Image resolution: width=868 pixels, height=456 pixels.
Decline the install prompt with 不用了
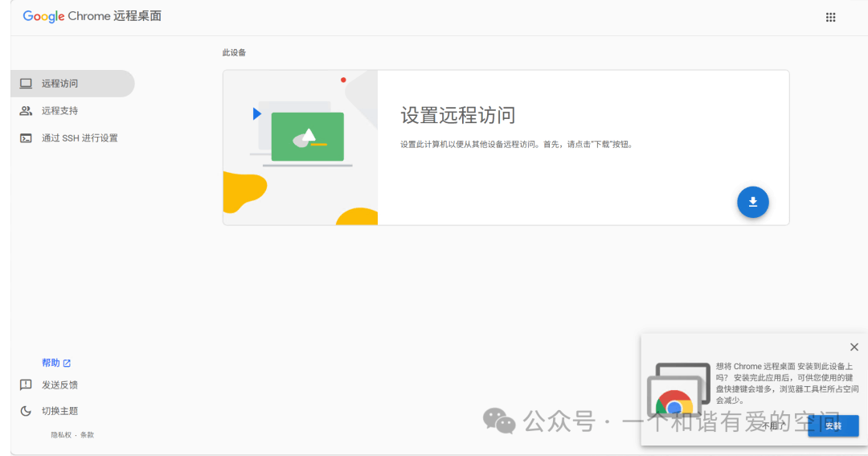click(773, 425)
